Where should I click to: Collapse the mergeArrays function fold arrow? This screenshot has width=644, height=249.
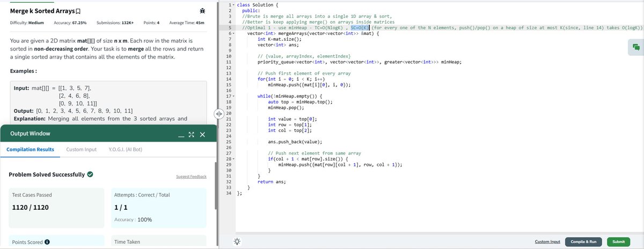tap(233, 33)
